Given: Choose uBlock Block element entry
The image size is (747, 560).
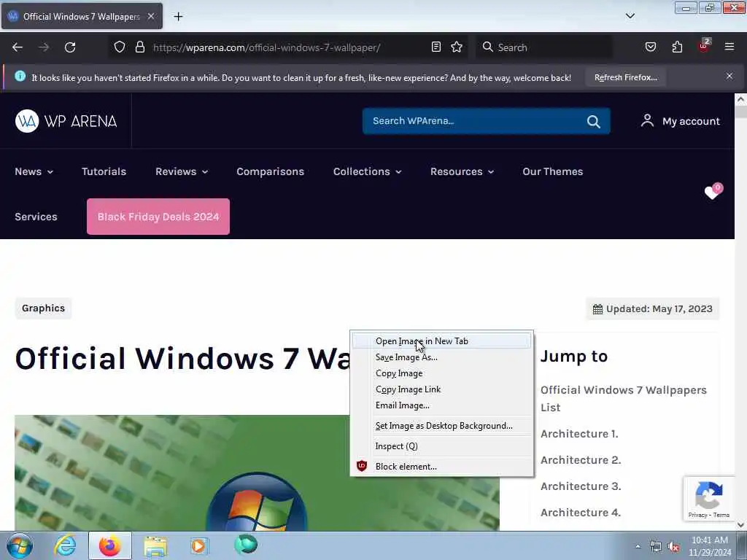Looking at the screenshot, I should (x=441, y=467).
